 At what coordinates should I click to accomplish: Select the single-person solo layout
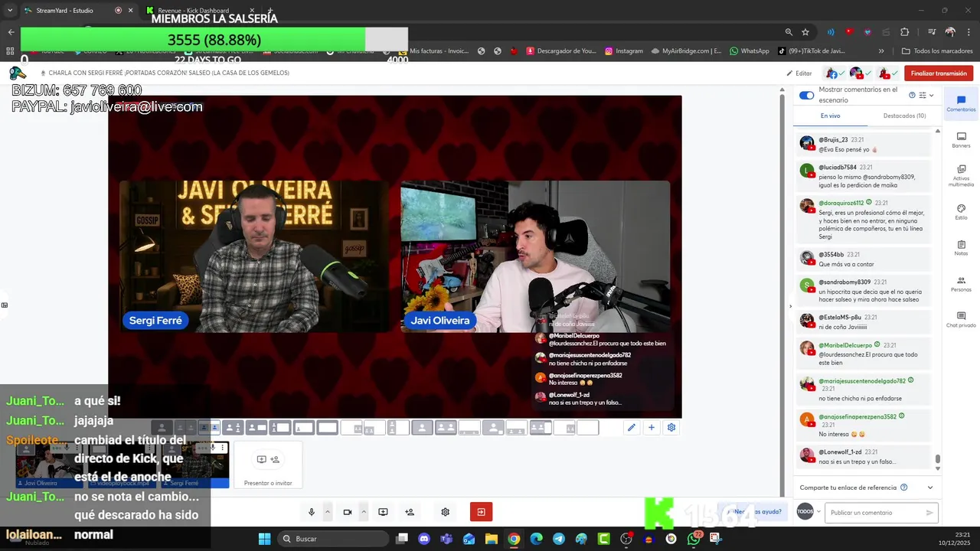[162, 428]
